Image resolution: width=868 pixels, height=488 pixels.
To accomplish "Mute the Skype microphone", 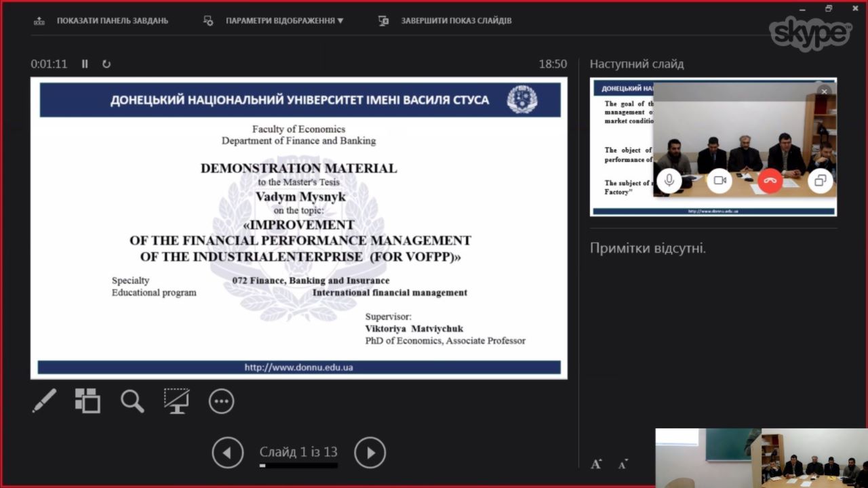I will 669,180.
